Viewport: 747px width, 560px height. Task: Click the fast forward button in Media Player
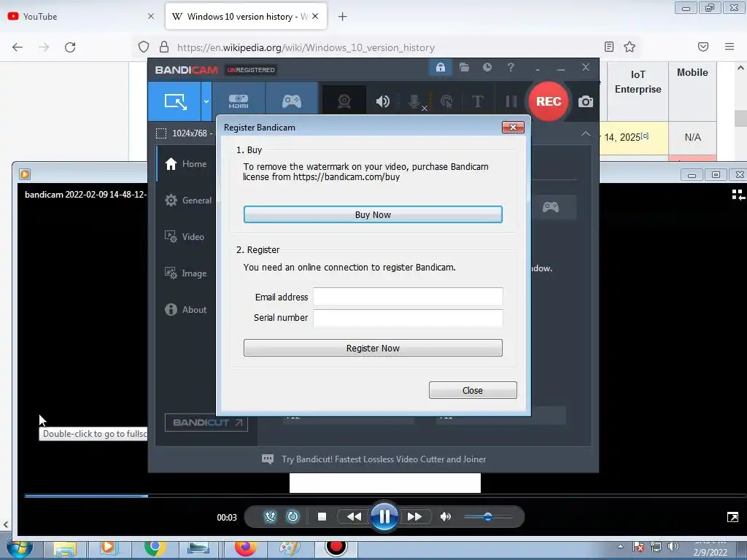(414, 517)
